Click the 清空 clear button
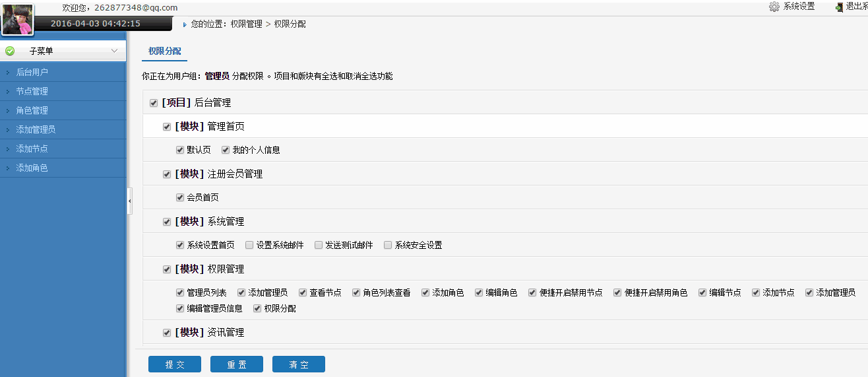Screen dimensions: 868x377 [x=299, y=364]
